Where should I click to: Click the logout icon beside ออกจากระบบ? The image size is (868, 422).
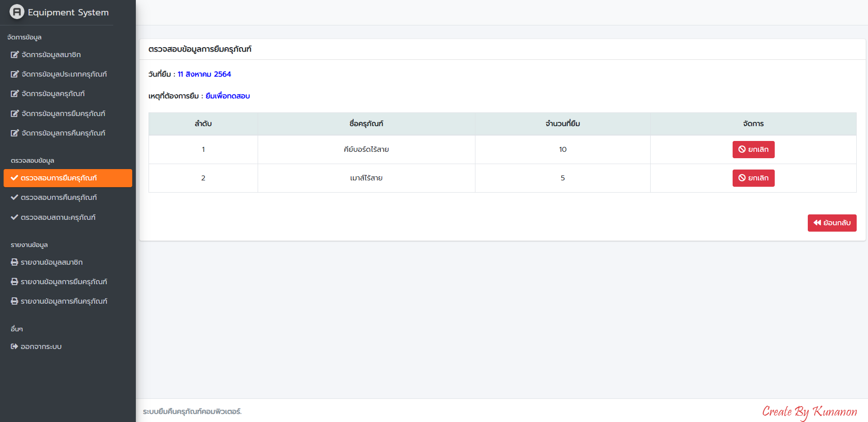(14, 347)
